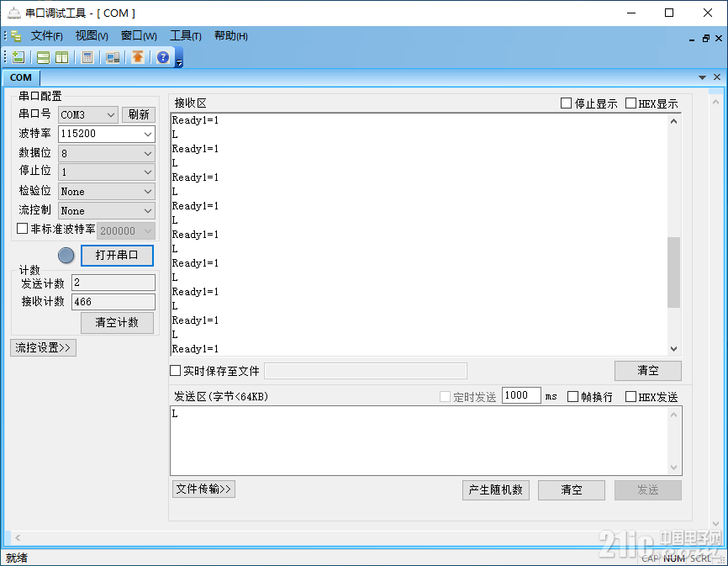Screen dimensions: 728x566
Task: Click receive area scrollbar thumb
Action: pyautogui.click(x=673, y=272)
